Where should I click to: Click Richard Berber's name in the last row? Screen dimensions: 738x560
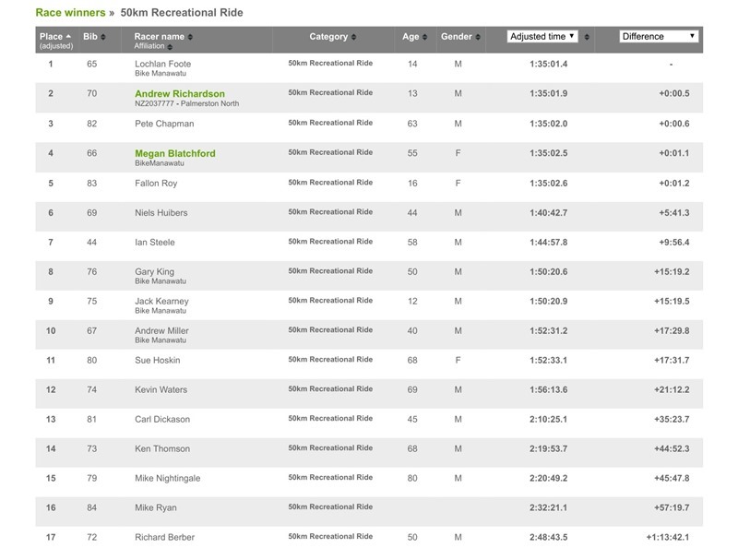click(164, 537)
